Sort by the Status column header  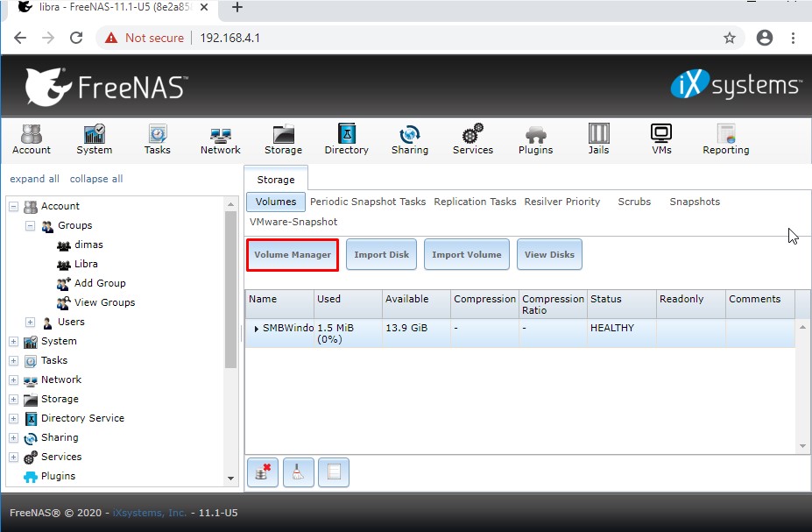[621, 304]
